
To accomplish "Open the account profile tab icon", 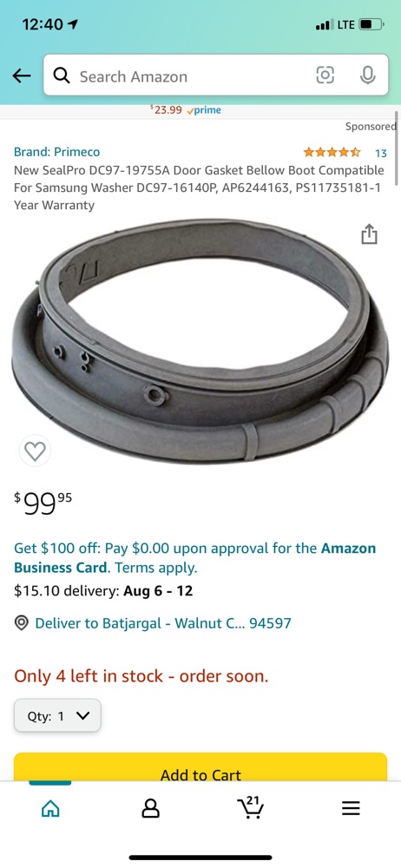I will 151,809.
